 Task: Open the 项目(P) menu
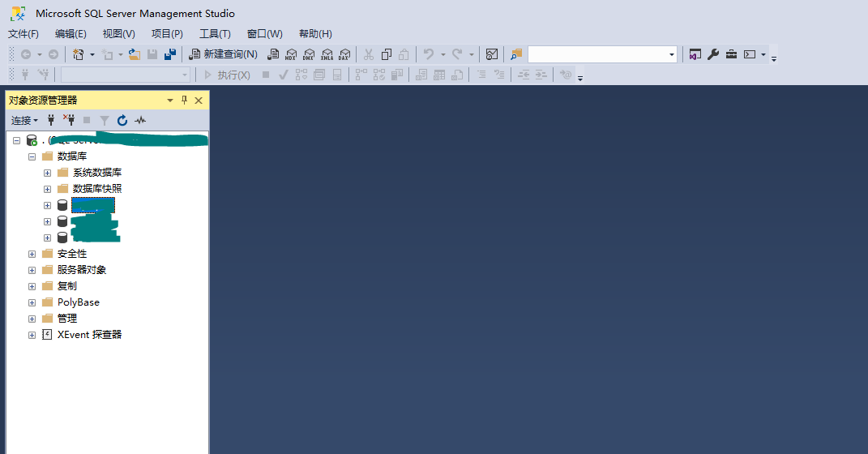pos(167,34)
